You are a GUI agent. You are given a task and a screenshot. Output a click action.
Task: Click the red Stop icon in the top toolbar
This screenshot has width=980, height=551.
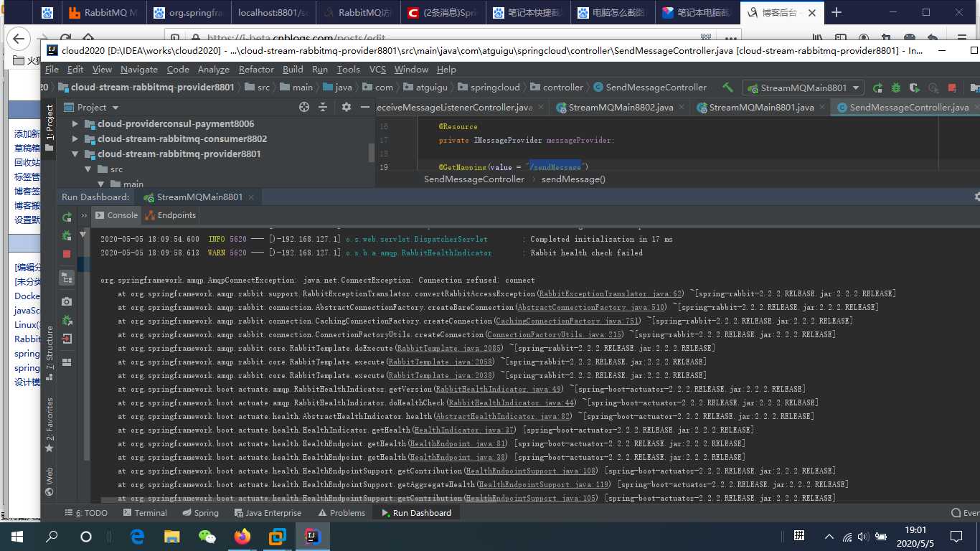[952, 88]
